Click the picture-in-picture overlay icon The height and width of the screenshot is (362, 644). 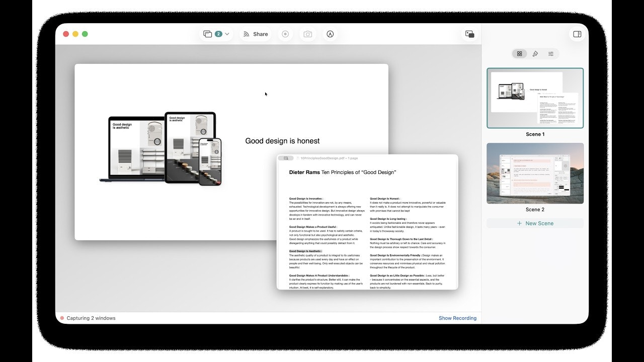[469, 34]
